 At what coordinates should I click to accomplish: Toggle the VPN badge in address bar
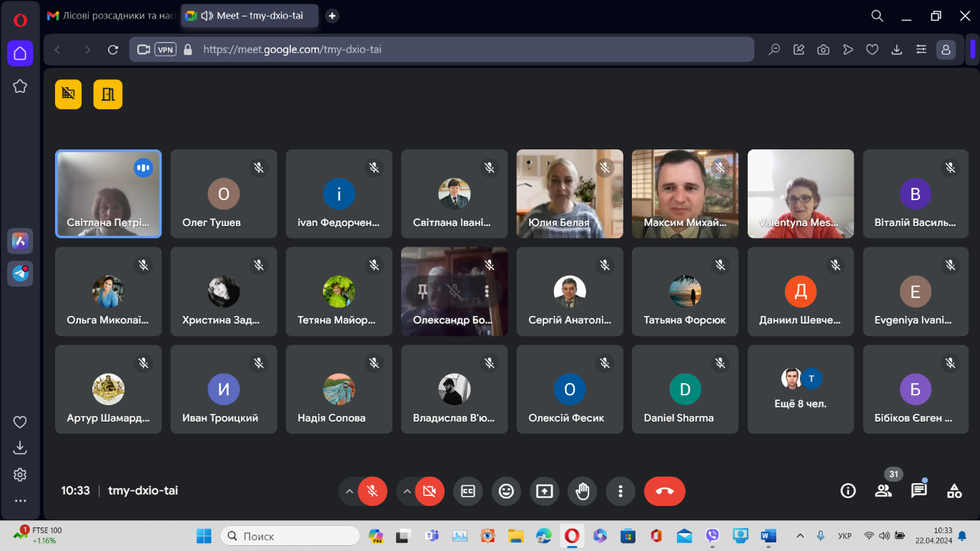165,50
